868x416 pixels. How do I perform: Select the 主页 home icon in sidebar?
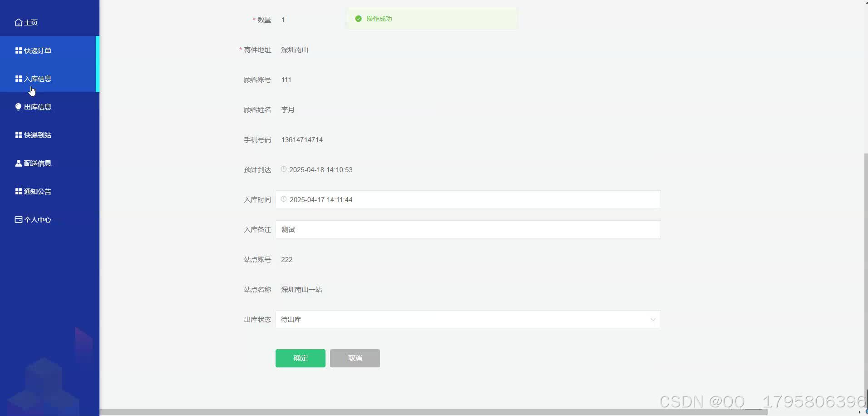(x=18, y=22)
